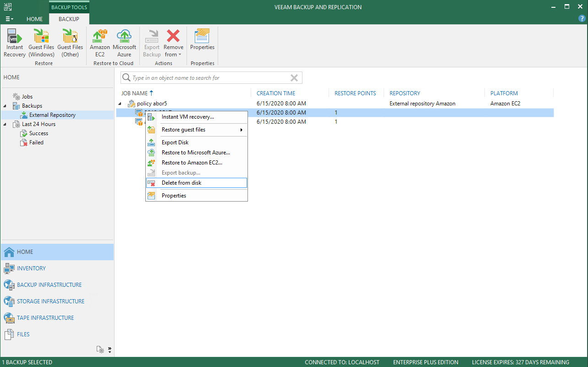
Task: Sort by the JOB NAME column
Action: [134, 93]
